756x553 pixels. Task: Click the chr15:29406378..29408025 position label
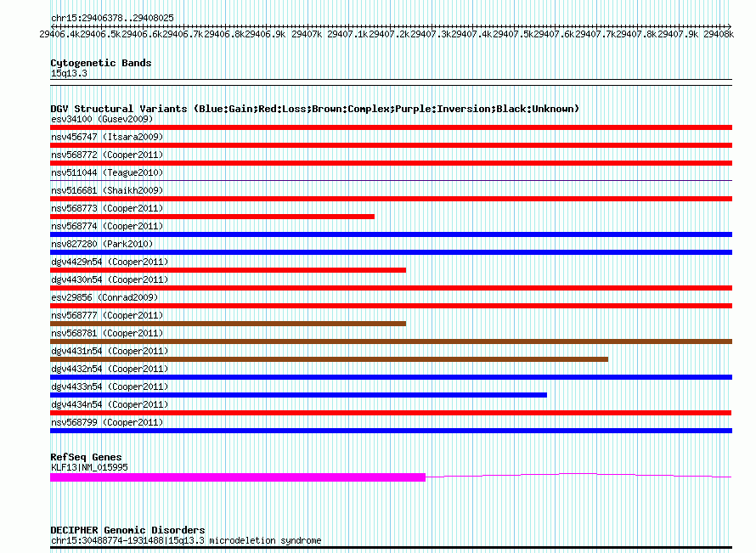[x=112, y=18]
